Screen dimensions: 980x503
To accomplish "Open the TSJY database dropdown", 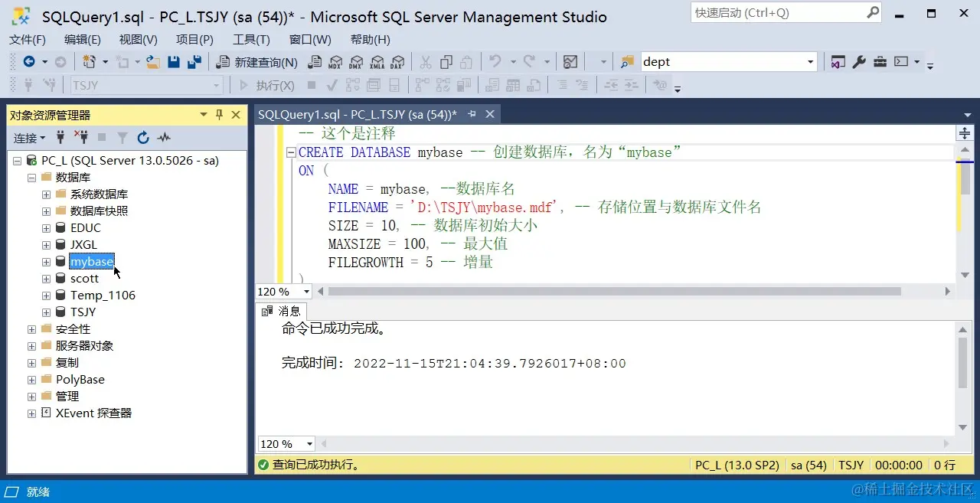I will (x=216, y=85).
